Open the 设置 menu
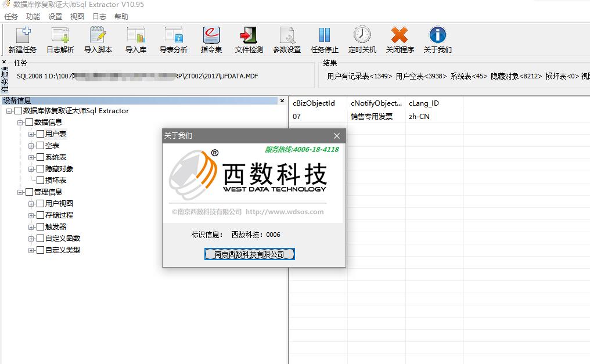Image resolution: width=590 pixels, height=364 pixels. (55, 16)
